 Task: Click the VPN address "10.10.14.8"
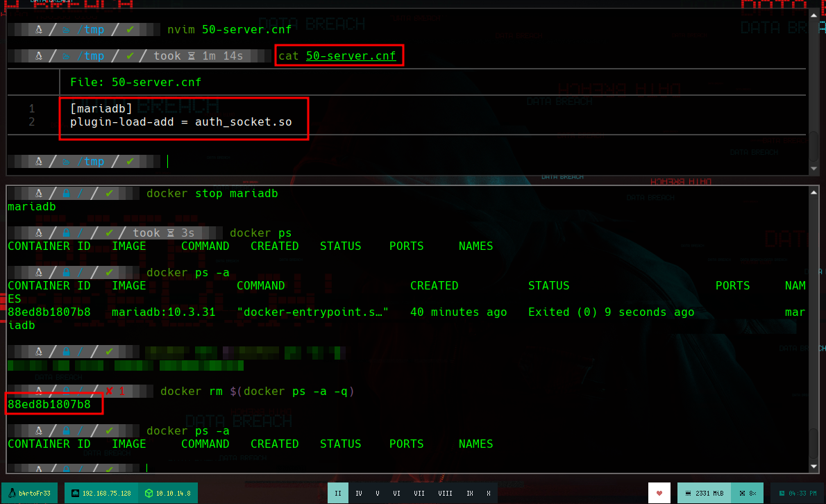coord(174,494)
